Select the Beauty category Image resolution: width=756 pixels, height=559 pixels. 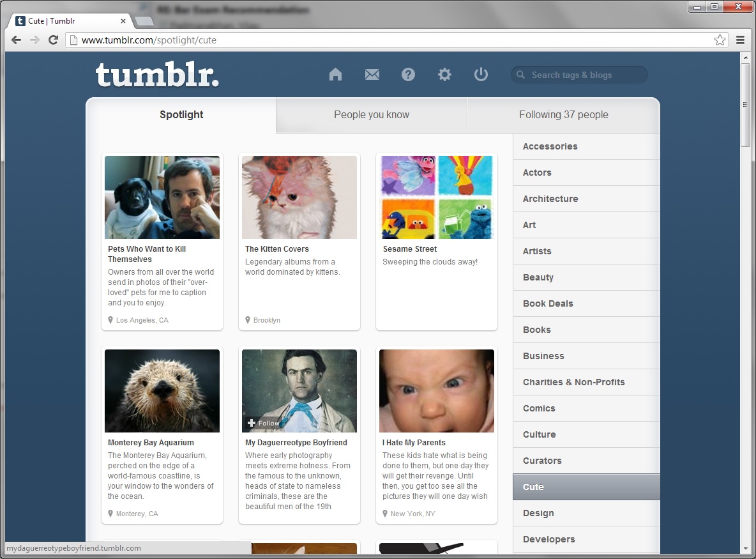click(x=586, y=277)
